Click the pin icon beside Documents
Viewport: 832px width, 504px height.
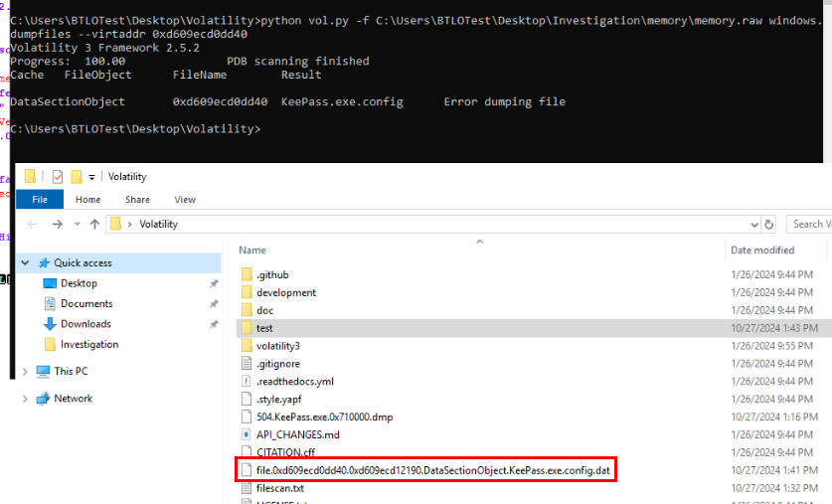coord(214,303)
